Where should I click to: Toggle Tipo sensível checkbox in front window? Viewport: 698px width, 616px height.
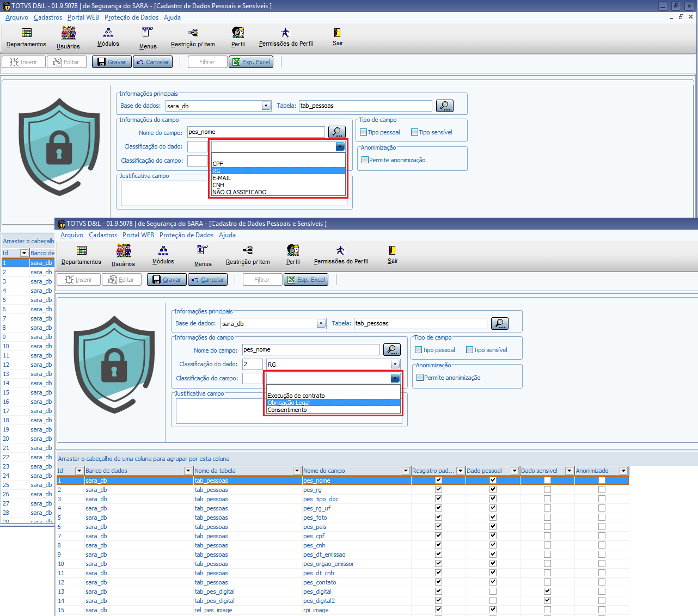pyautogui.click(x=469, y=350)
